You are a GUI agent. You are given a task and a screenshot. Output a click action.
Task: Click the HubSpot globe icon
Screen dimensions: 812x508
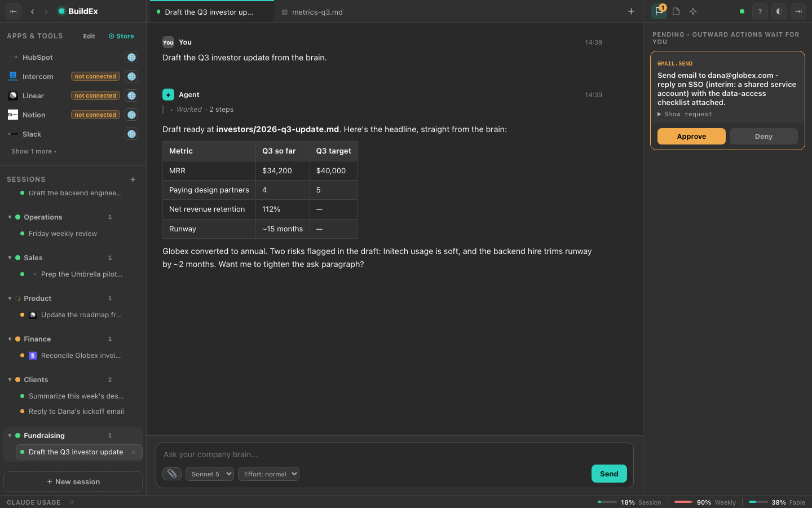point(131,57)
